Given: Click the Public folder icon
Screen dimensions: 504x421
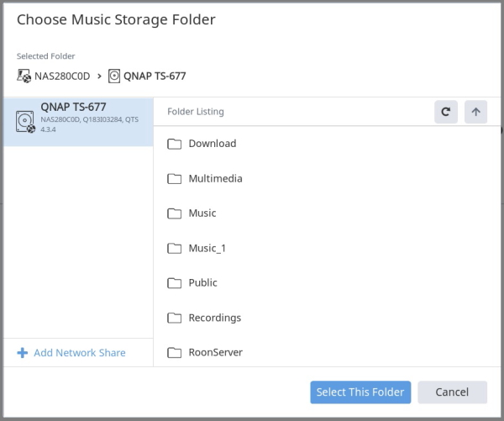Looking at the screenshot, I should [x=174, y=282].
